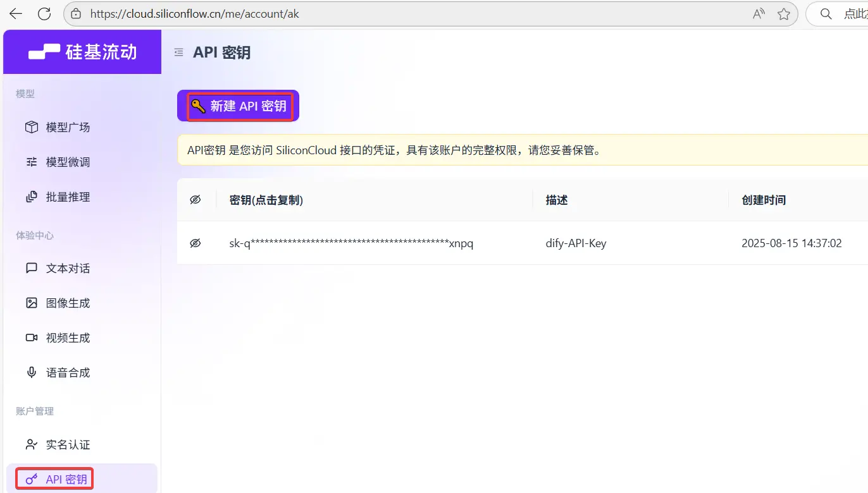Viewport: 868px width, 493px height.
Task: Collapse the sidebar using the menu icon
Action: 179,52
